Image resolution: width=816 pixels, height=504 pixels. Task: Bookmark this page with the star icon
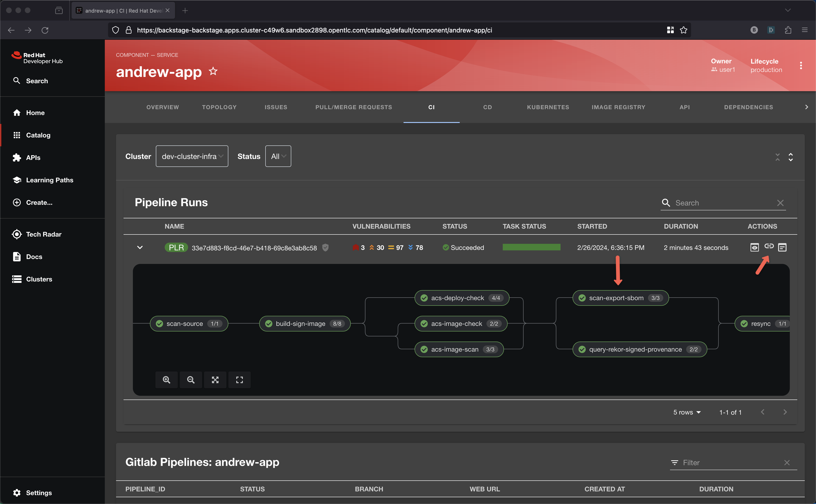click(x=684, y=30)
